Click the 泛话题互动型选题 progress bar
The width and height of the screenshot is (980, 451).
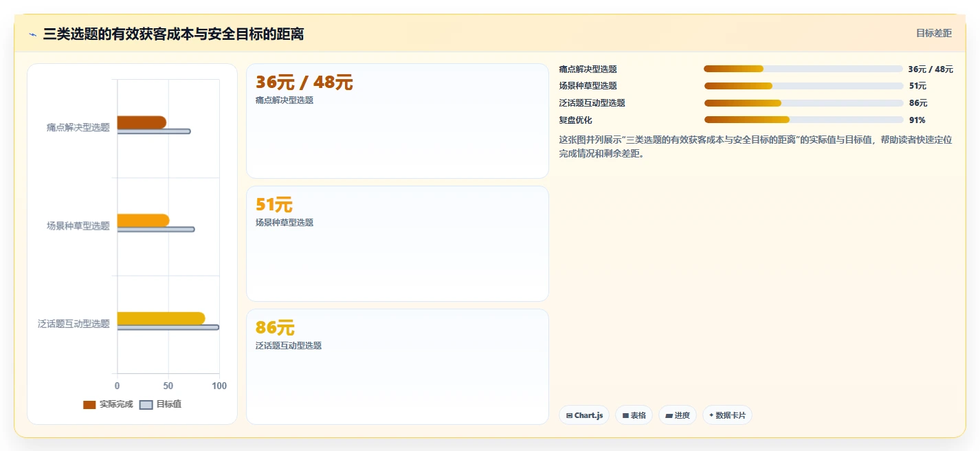tap(803, 103)
